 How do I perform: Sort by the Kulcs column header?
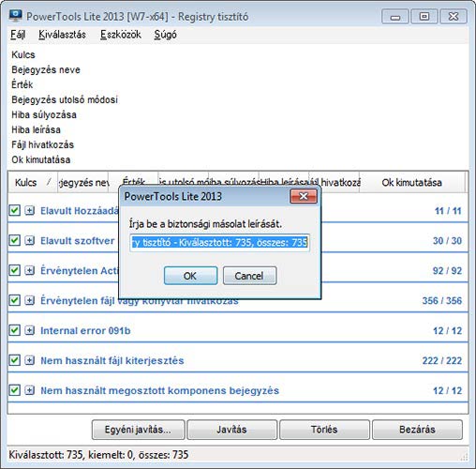coord(33,182)
